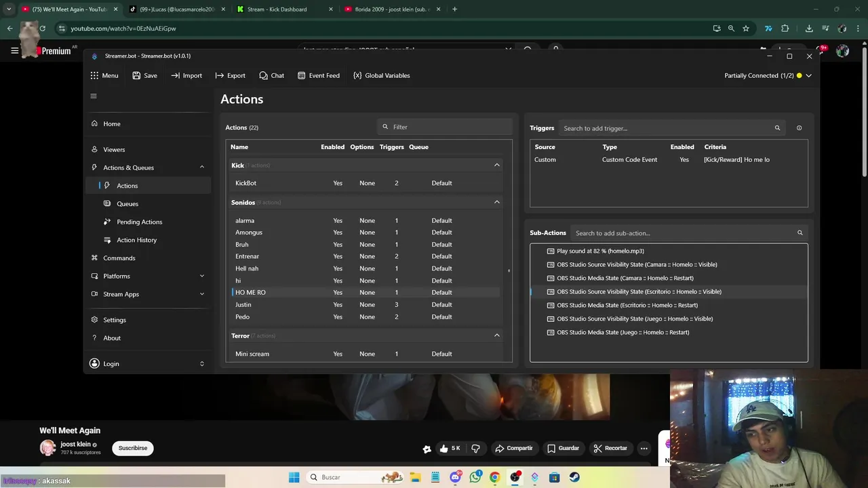Collapse the Sonidos actions group
The width and height of the screenshot is (868, 488).
[x=496, y=202]
